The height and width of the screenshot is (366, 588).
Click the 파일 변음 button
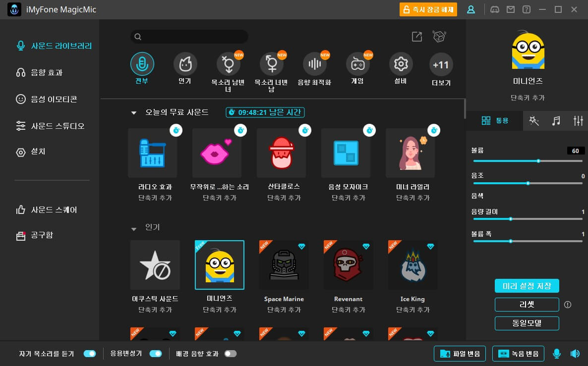[460, 354]
